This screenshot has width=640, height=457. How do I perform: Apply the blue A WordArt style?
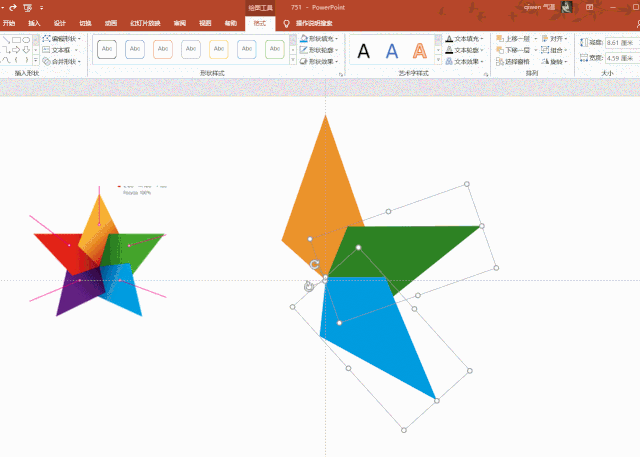click(x=392, y=51)
